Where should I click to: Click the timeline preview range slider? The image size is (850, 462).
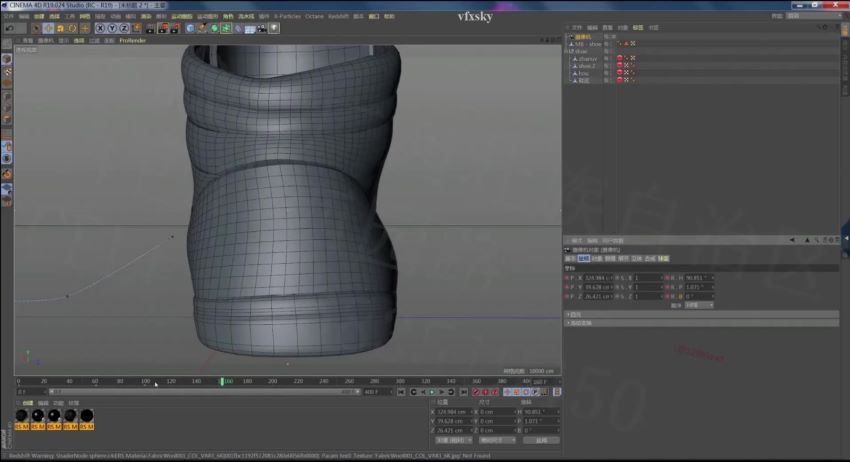tap(204, 392)
